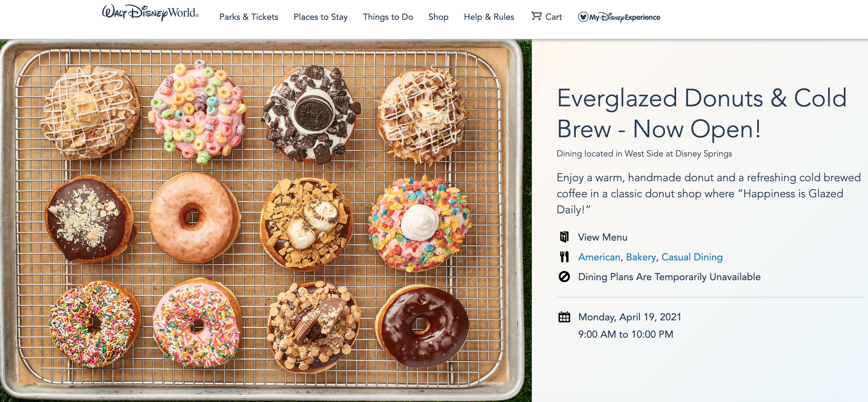Click the shopping cart icon

536,16
